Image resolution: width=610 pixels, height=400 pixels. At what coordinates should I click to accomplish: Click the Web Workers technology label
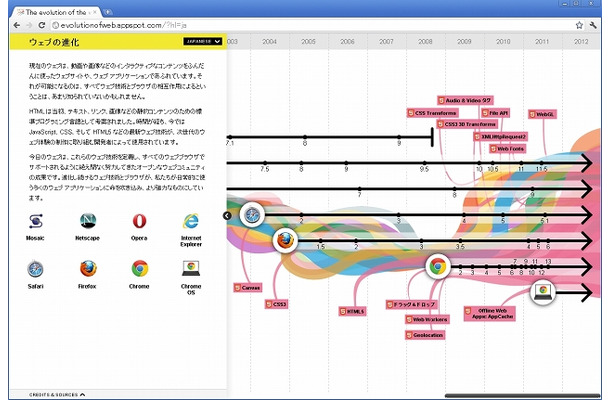pos(427,319)
